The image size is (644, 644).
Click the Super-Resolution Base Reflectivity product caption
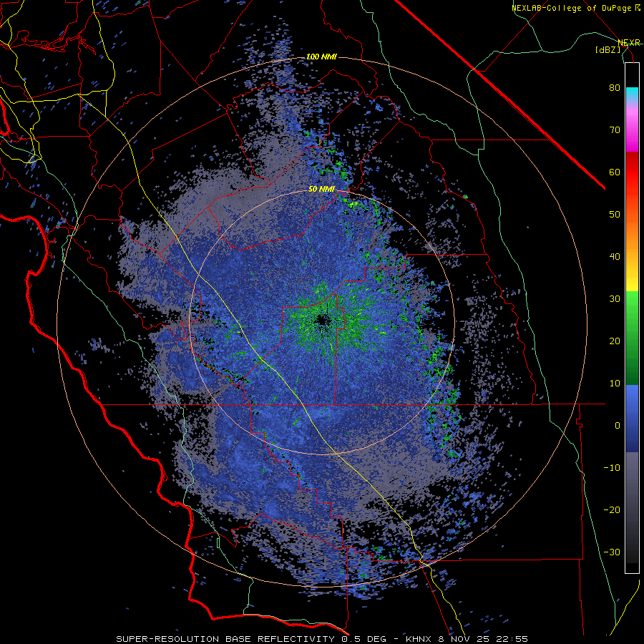coord(322,639)
